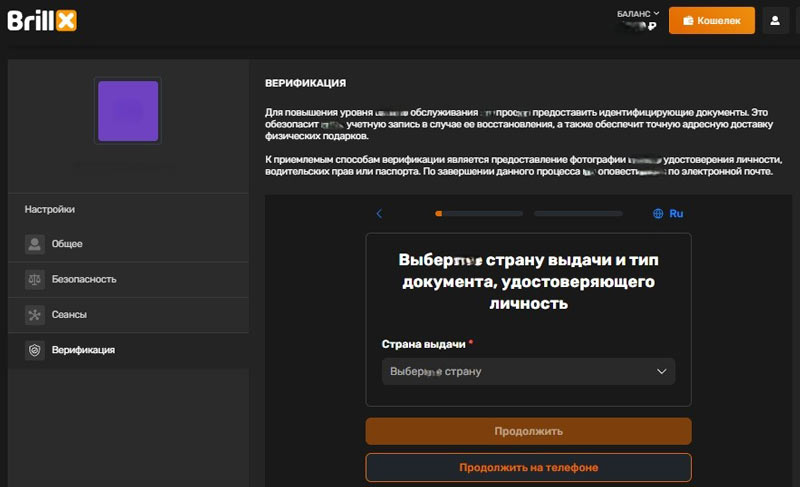The height and width of the screenshot is (487, 800).
Task: Expand the БАЛАНС dropdown
Action: click(x=638, y=14)
